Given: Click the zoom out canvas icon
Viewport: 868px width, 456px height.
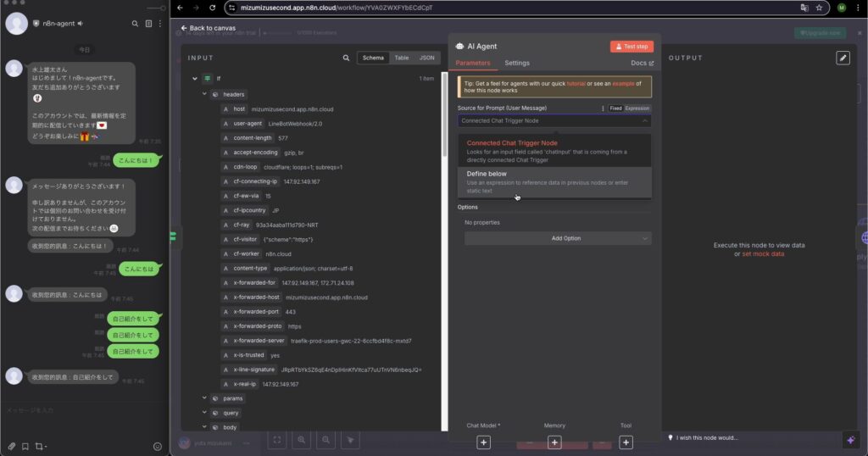Looking at the screenshot, I should pos(325,440).
